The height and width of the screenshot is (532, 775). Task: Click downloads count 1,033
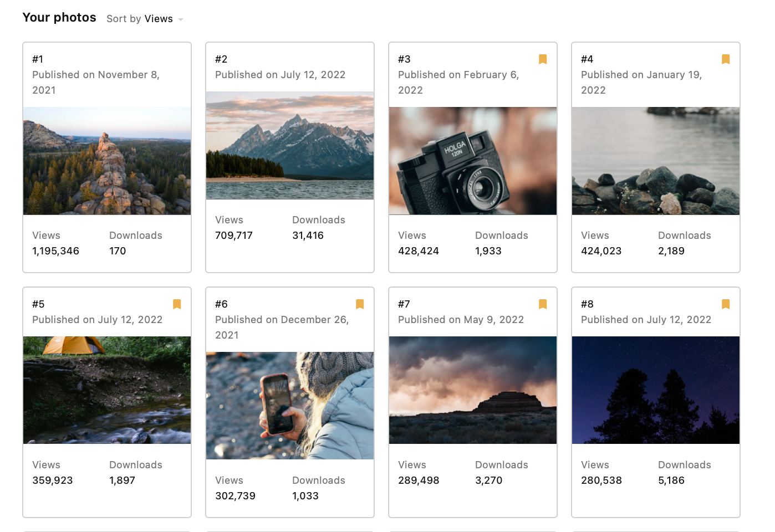click(x=305, y=496)
